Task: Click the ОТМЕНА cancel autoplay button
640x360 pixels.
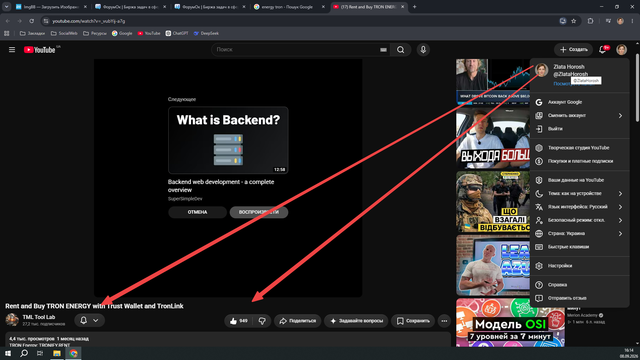Action: (198, 212)
